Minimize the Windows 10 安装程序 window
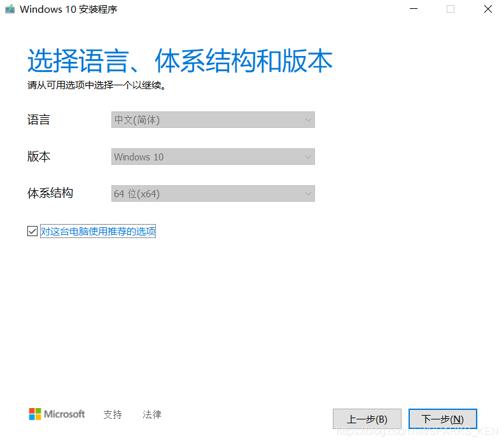This screenshot has height=443, width=504. click(x=414, y=9)
